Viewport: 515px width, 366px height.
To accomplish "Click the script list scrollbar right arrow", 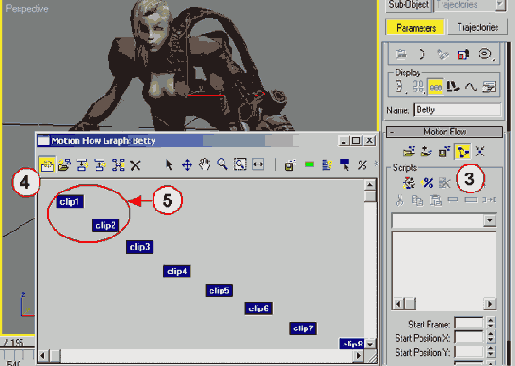I will (x=489, y=304).
